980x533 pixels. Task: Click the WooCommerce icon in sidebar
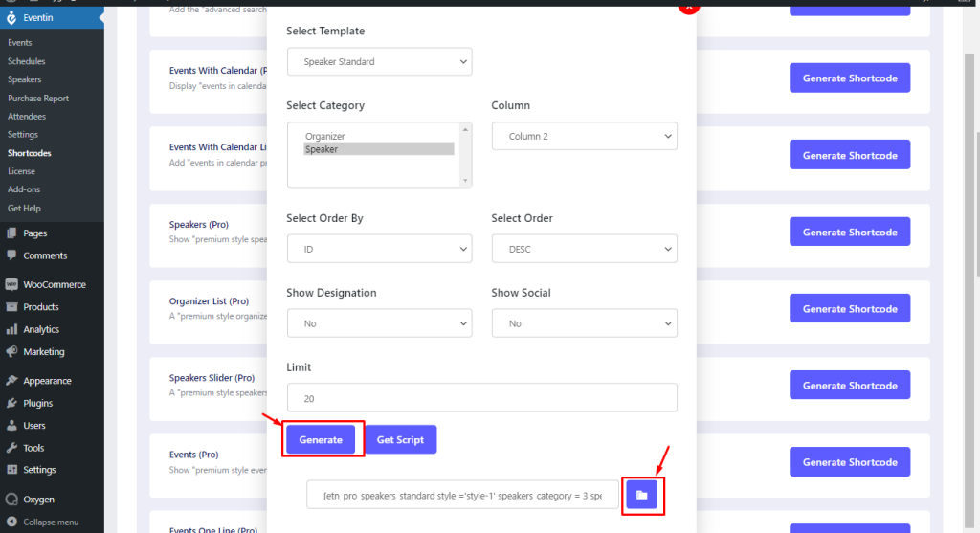pos(11,284)
